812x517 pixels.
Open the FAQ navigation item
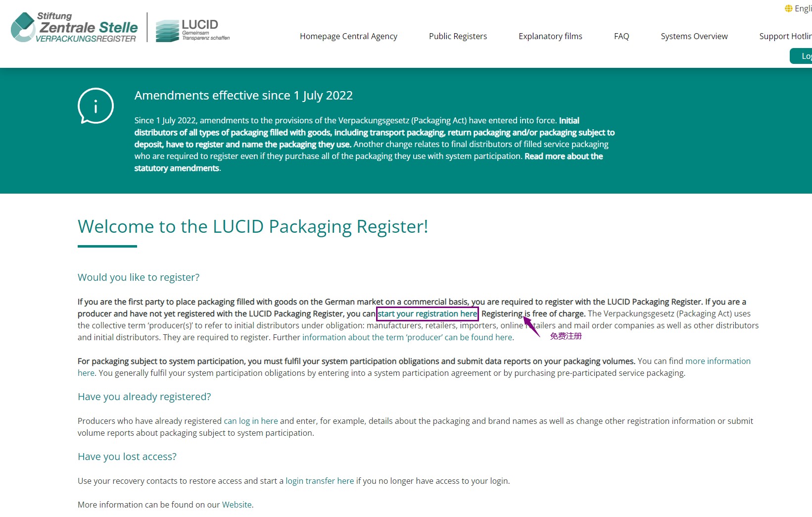pos(621,36)
